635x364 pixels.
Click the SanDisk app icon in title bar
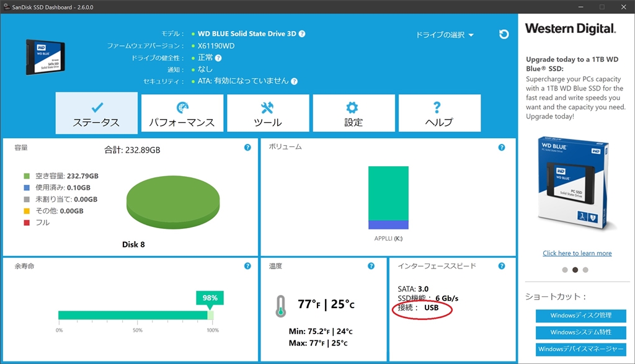coord(6,7)
